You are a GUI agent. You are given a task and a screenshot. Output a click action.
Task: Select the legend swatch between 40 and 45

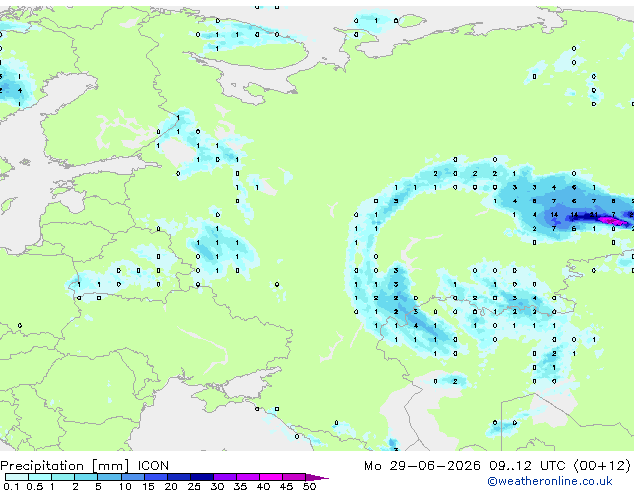point(271,477)
